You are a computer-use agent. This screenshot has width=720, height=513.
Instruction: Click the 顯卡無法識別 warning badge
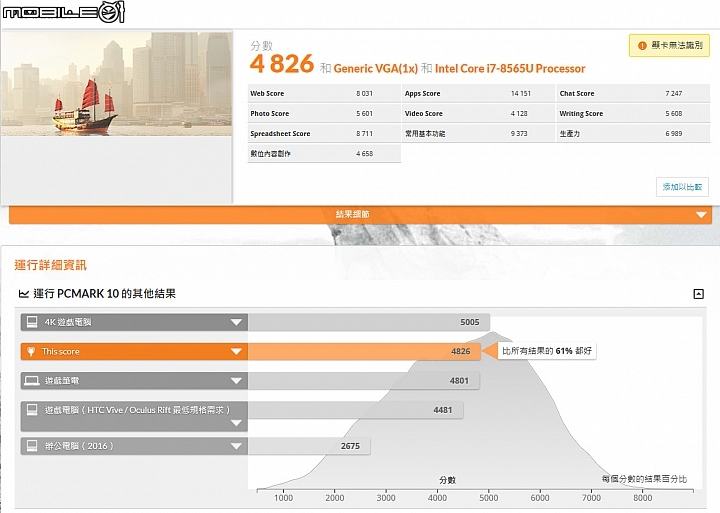[x=669, y=45]
